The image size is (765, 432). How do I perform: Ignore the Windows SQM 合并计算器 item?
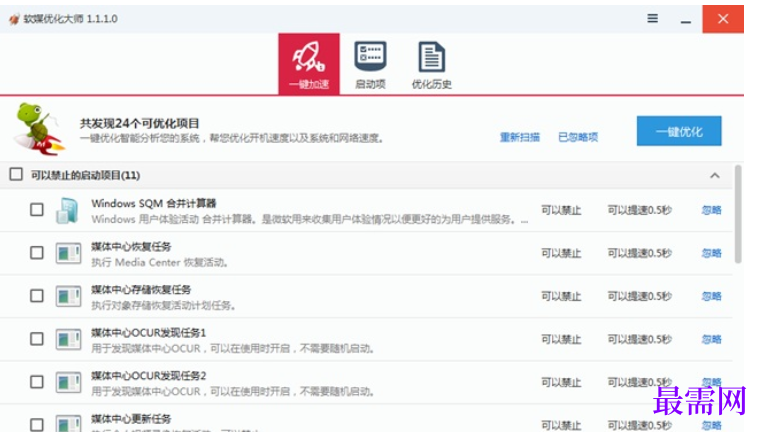[711, 210]
